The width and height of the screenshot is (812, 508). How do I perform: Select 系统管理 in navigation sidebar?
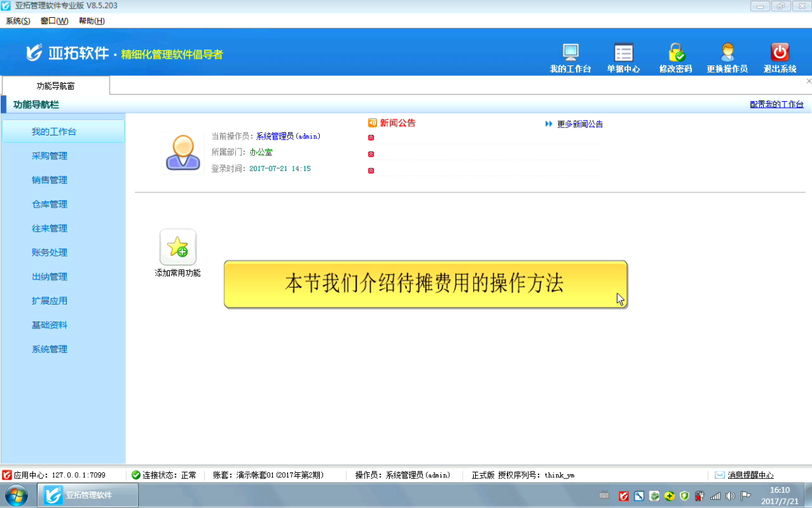(x=50, y=349)
